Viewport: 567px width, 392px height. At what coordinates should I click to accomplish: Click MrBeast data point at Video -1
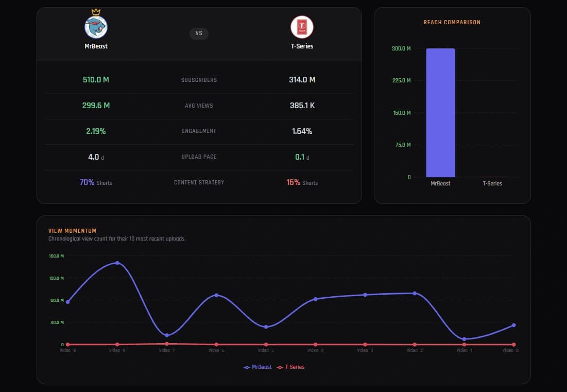click(x=464, y=339)
